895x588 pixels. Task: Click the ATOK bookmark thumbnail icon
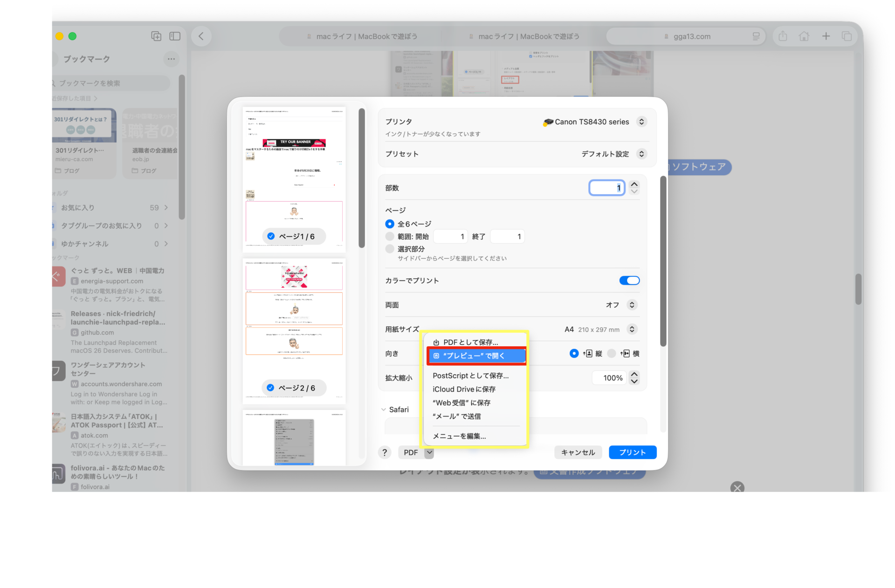click(59, 422)
